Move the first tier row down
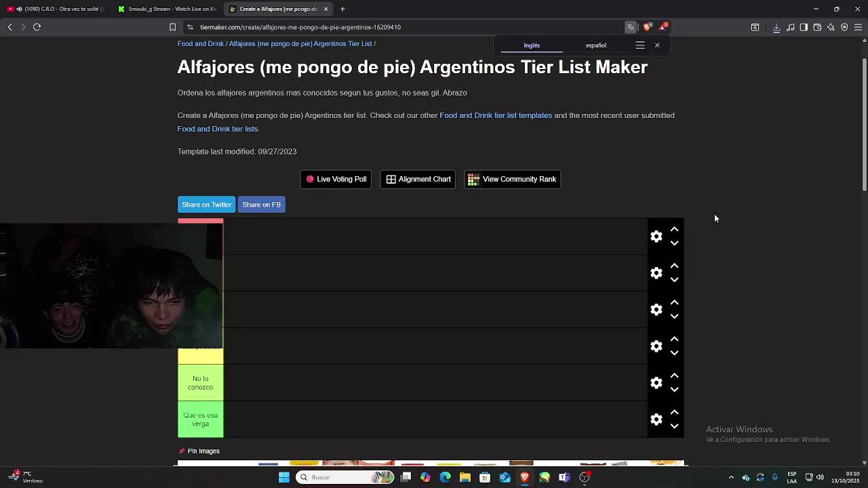Image resolution: width=868 pixels, height=488 pixels. point(674,243)
